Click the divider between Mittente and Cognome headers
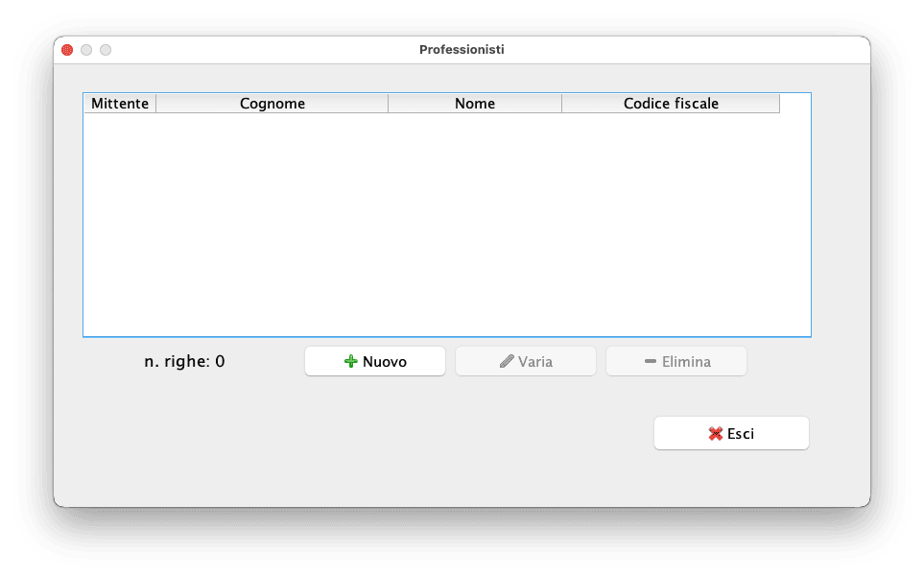Viewport: 924px width, 578px height. (x=156, y=104)
